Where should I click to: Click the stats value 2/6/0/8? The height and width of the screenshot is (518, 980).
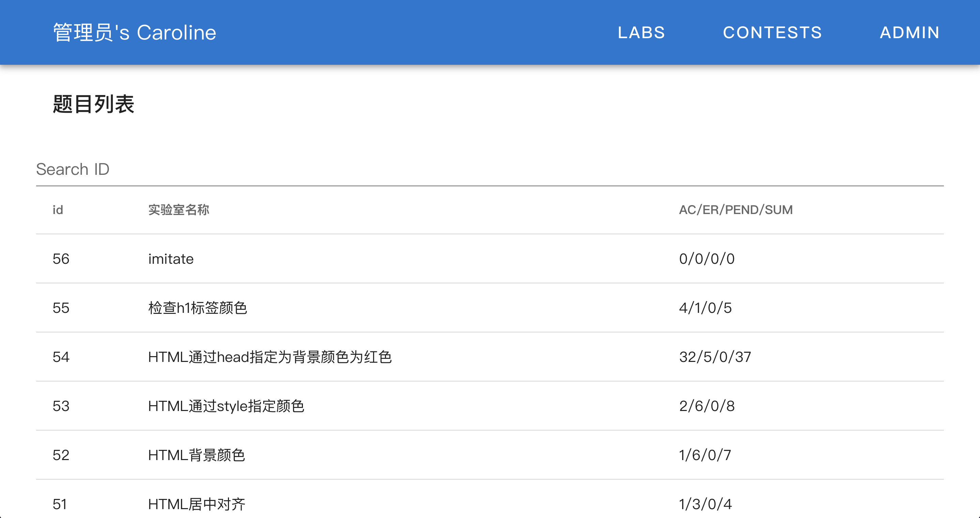coord(707,406)
